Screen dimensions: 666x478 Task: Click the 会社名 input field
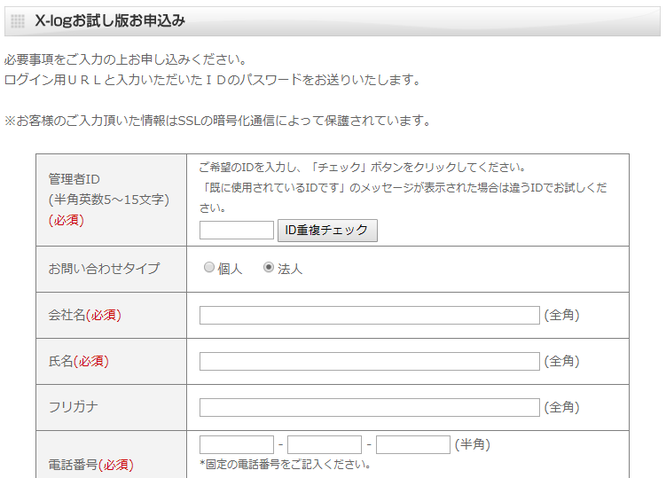(370, 315)
